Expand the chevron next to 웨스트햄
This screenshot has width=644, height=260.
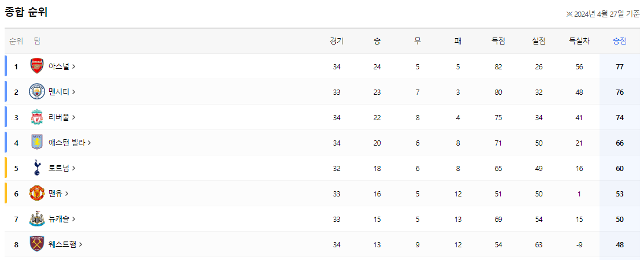tap(80, 244)
